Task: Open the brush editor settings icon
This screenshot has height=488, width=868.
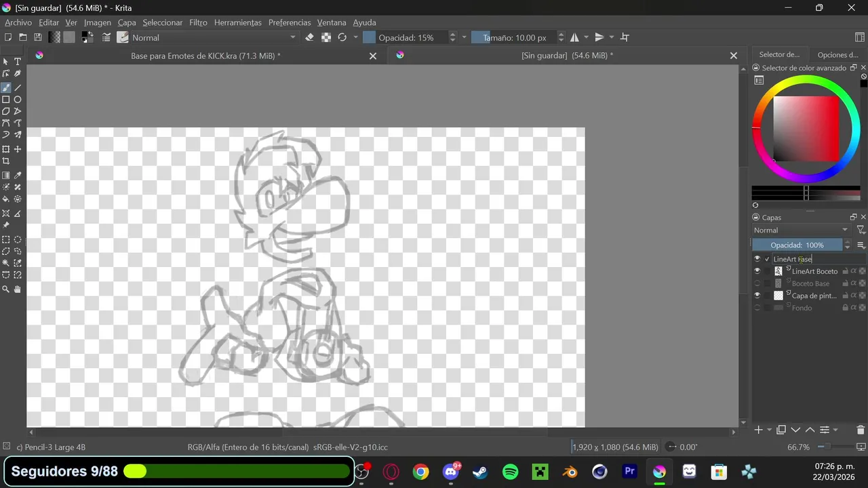Action: coord(106,37)
